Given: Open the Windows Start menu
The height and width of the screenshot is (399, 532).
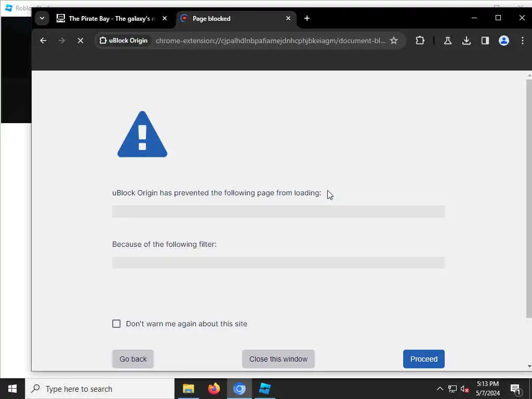Looking at the screenshot, I should coord(12,389).
